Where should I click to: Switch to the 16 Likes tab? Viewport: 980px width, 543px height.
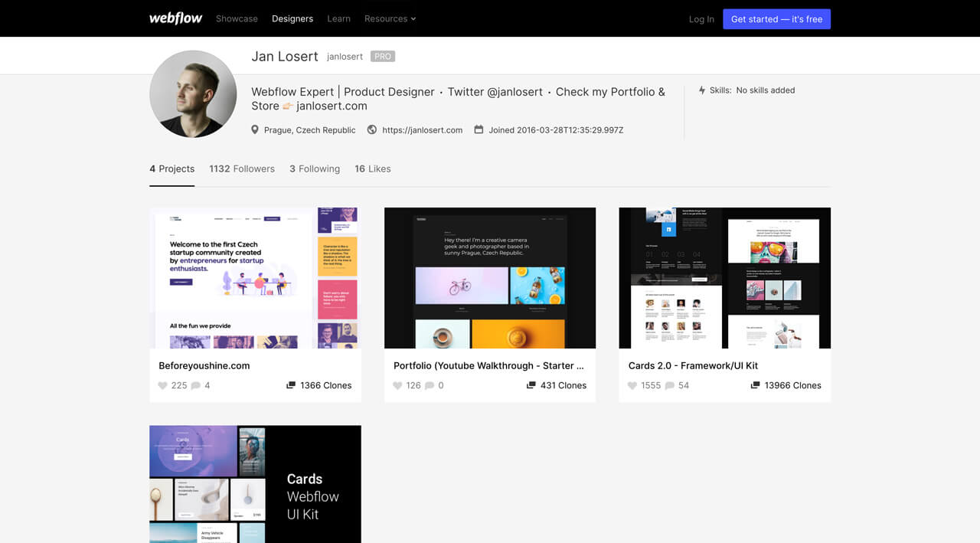pyautogui.click(x=373, y=168)
